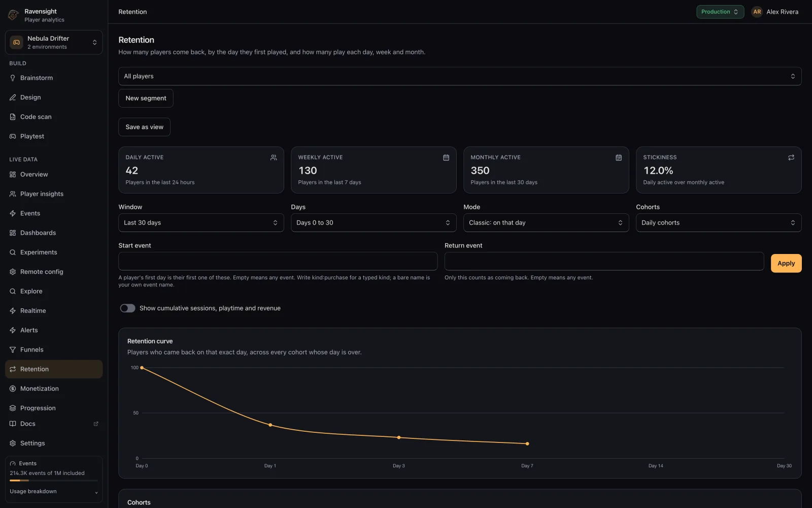Click the Code scan file icon
The image size is (812, 508).
point(13,117)
